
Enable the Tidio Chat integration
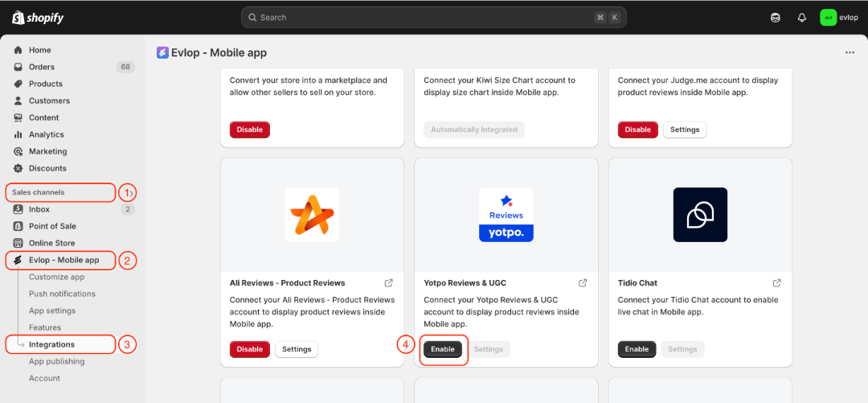point(637,349)
